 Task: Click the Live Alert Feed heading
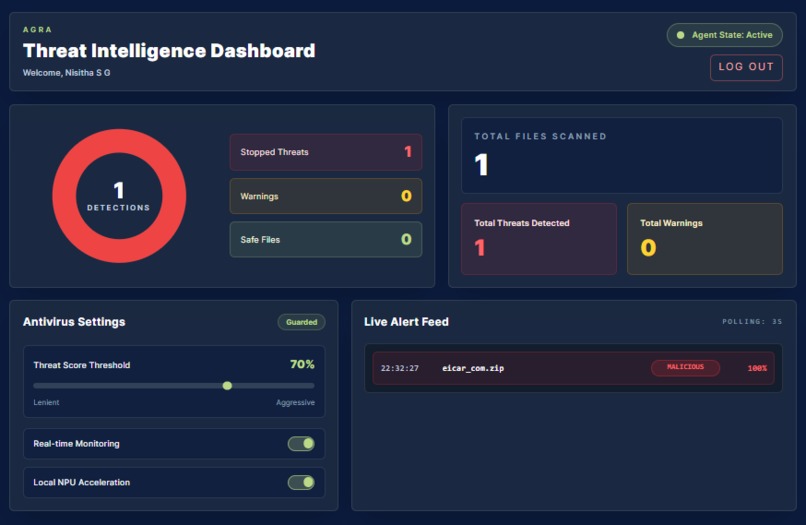[x=406, y=322]
